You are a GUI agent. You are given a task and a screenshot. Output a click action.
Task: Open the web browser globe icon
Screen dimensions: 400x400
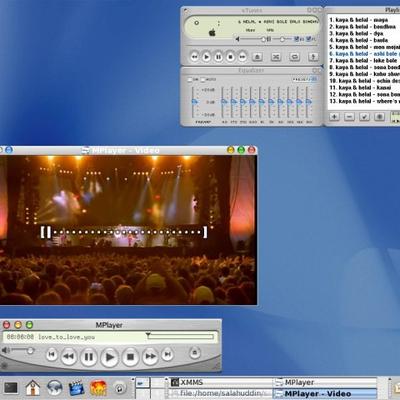[54, 388]
